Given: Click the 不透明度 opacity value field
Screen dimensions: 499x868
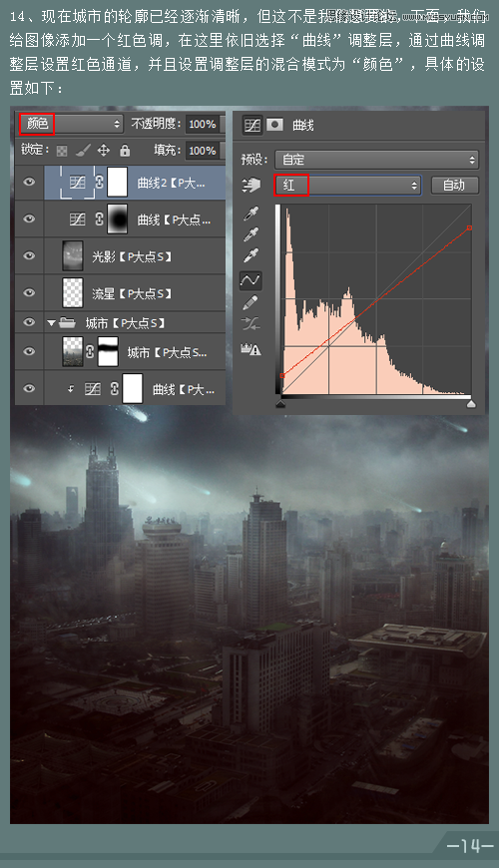Looking at the screenshot, I should [204, 124].
